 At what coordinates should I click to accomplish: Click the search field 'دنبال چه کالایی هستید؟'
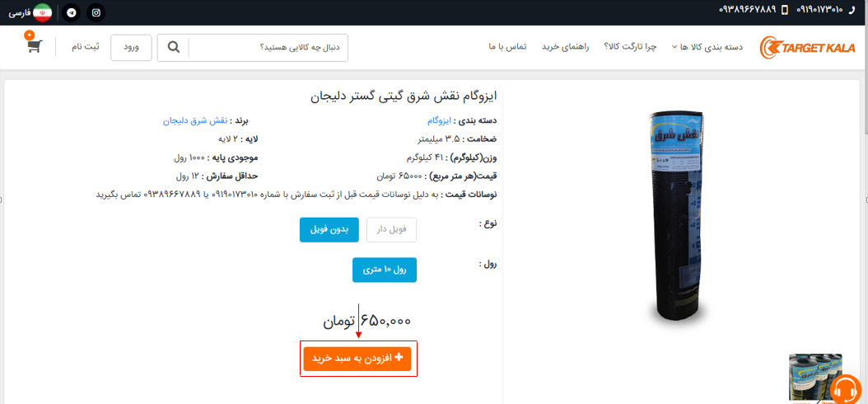point(268,48)
